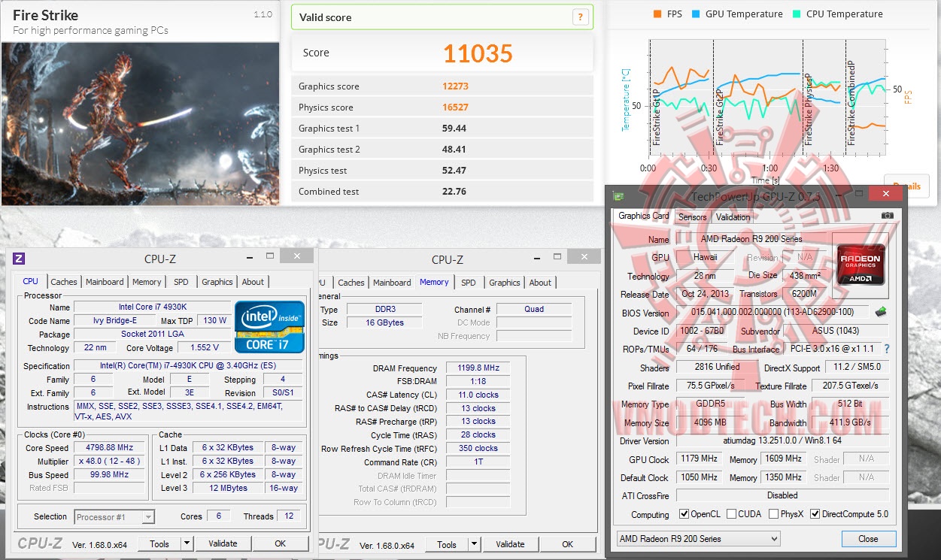The height and width of the screenshot is (560, 941).
Task: Click the GPU-Z title bar application icon
Action: coord(618,196)
